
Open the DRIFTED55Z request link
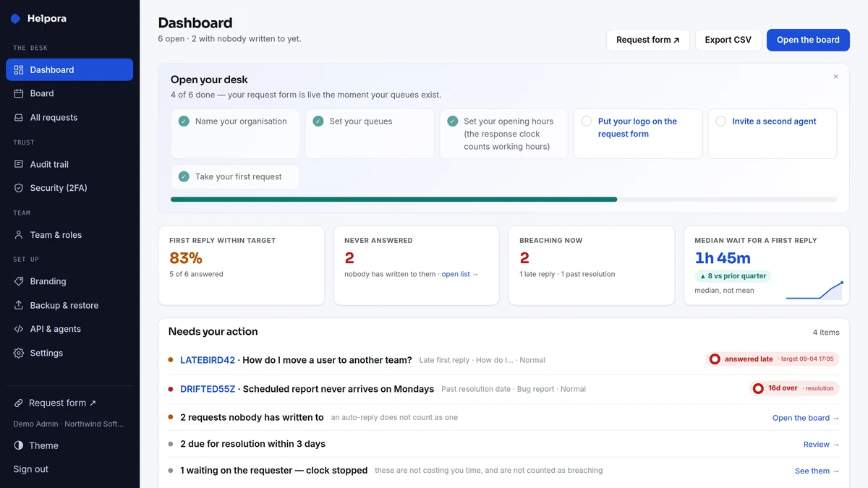[x=208, y=389]
